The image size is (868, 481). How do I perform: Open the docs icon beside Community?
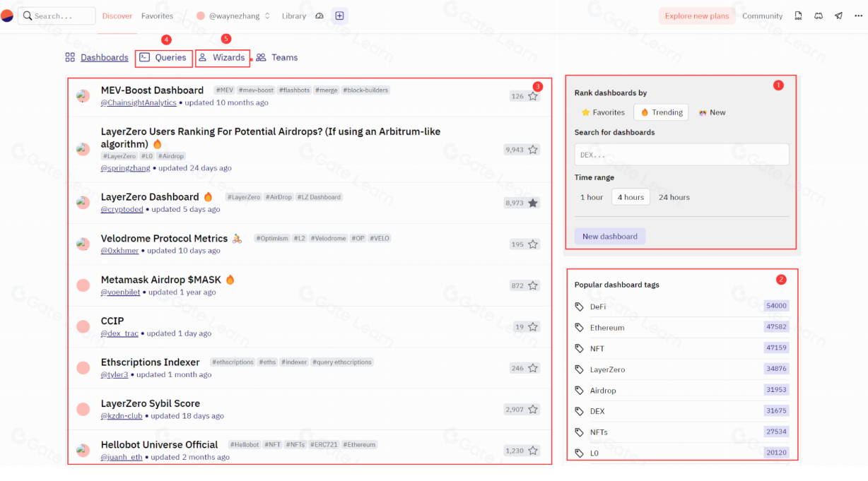(798, 16)
